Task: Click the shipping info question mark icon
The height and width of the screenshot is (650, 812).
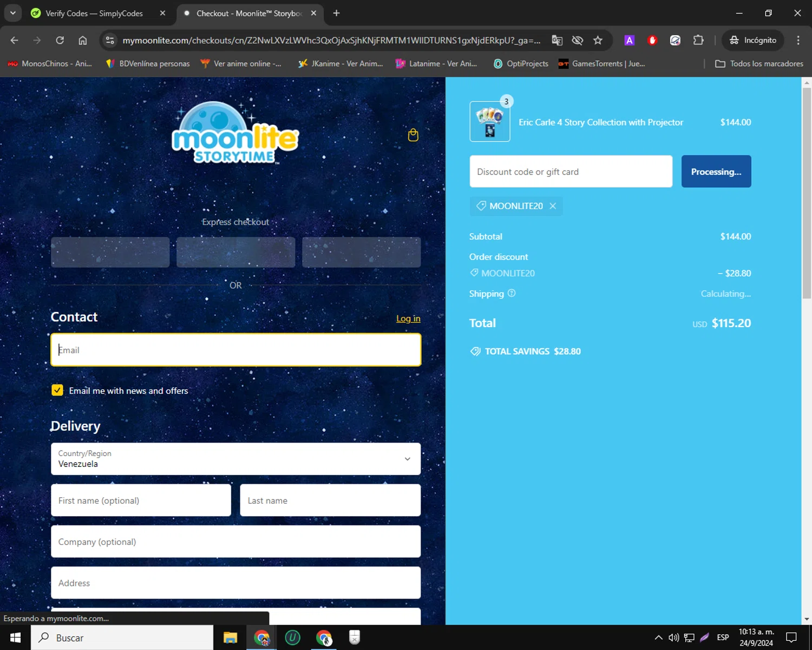Action: pyautogui.click(x=512, y=293)
